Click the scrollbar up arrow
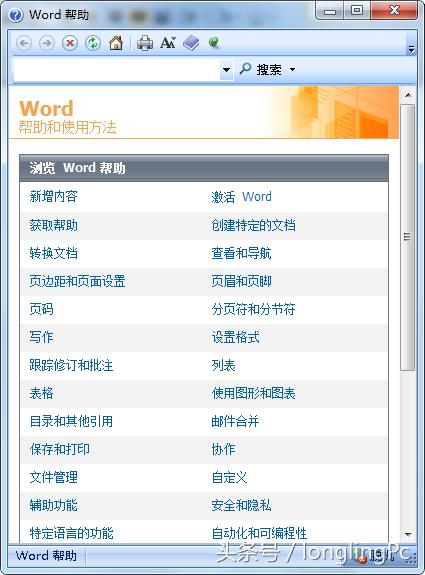This screenshot has width=425, height=575. (x=408, y=95)
